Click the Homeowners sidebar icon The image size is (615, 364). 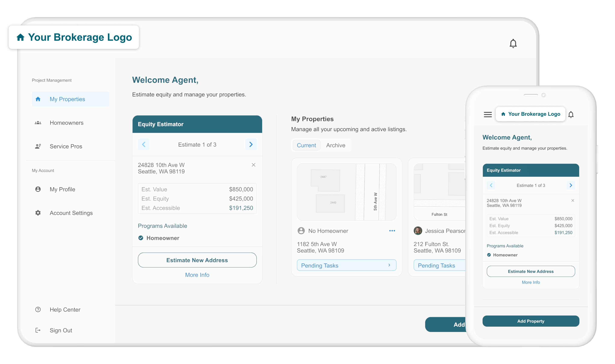(x=38, y=123)
